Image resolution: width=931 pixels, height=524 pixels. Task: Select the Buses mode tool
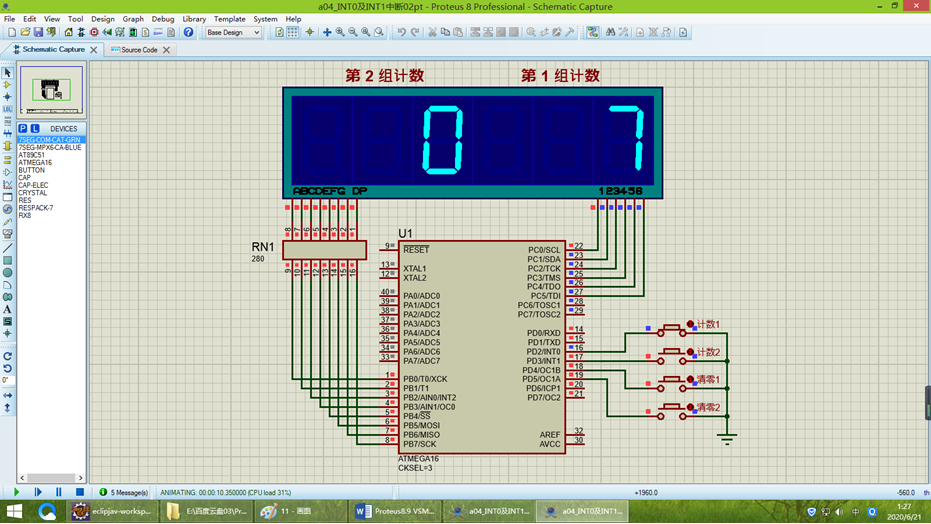[7, 134]
